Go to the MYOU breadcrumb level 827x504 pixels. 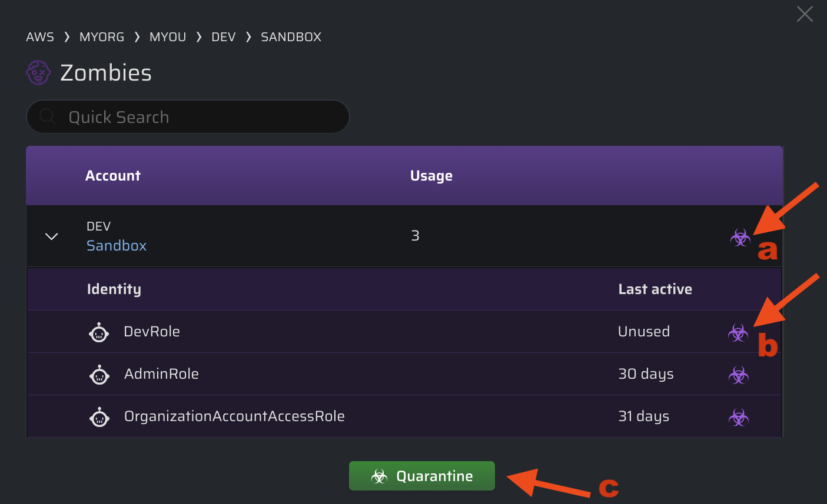(168, 37)
